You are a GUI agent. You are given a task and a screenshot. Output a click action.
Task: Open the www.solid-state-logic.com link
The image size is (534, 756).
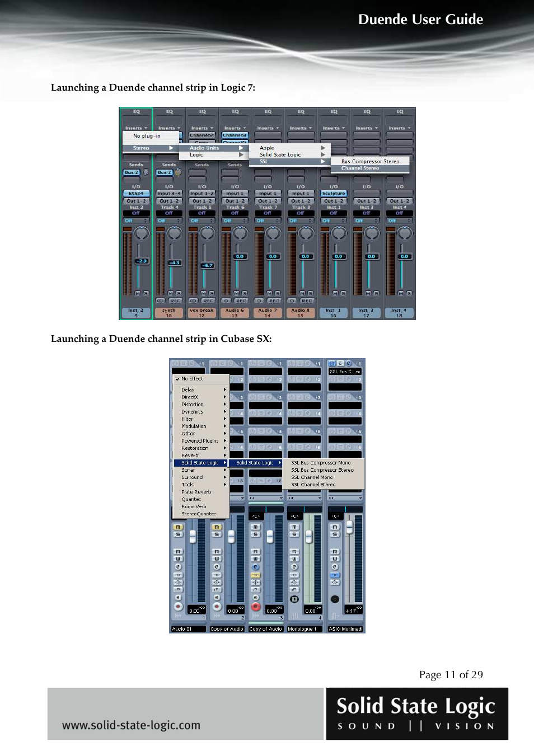pos(131,725)
